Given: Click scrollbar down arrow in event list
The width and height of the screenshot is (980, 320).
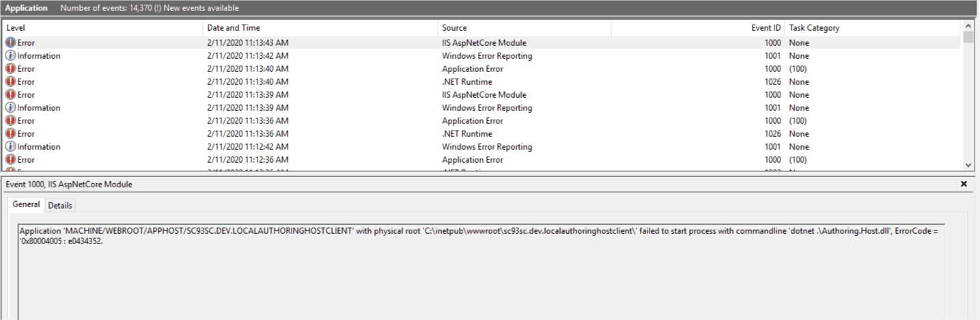Looking at the screenshot, I should pyautogui.click(x=968, y=165).
